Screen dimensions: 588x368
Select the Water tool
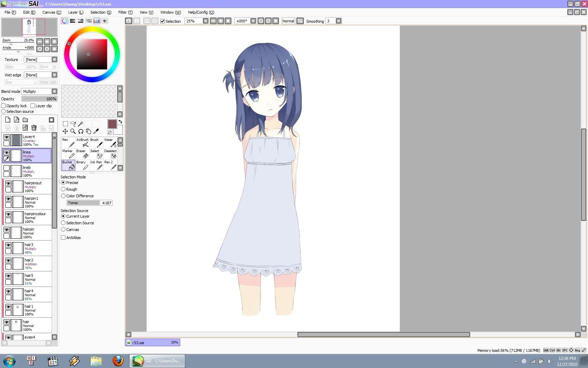tap(110, 143)
